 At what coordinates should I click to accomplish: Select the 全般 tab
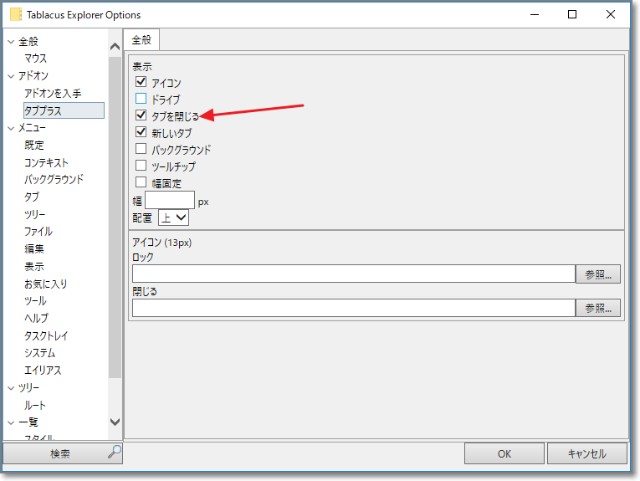pos(141,40)
